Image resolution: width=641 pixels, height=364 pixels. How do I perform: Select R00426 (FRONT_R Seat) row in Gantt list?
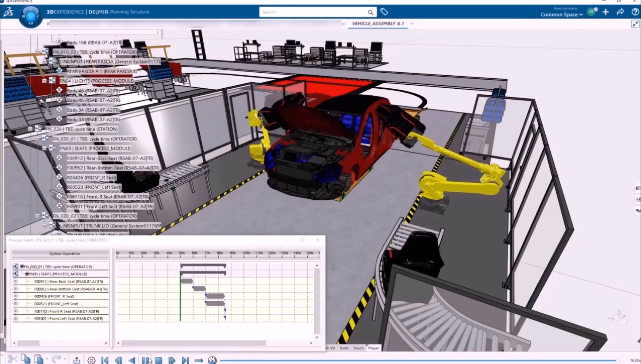pos(54,296)
